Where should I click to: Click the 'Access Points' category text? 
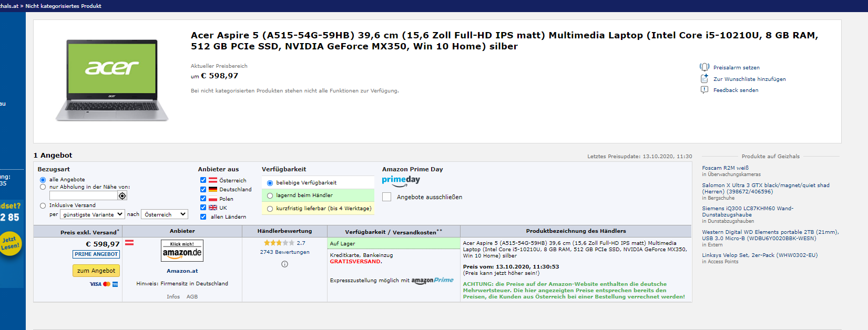(x=723, y=262)
